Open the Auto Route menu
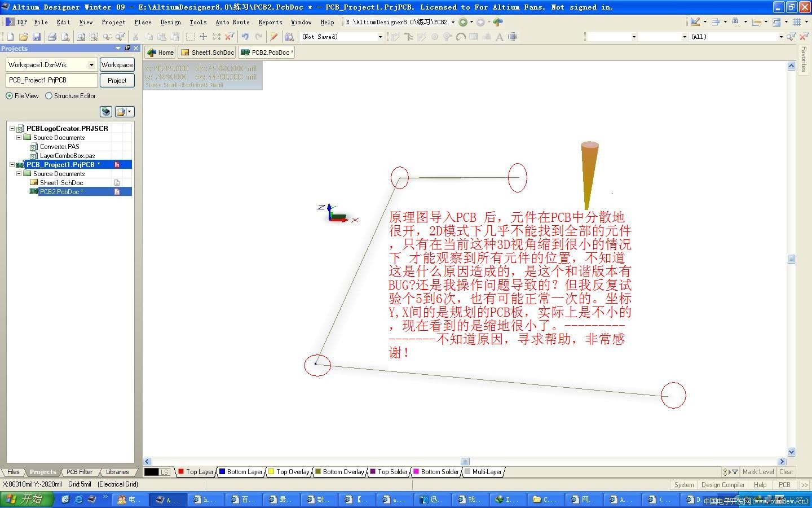The width and height of the screenshot is (812, 508). tap(232, 22)
